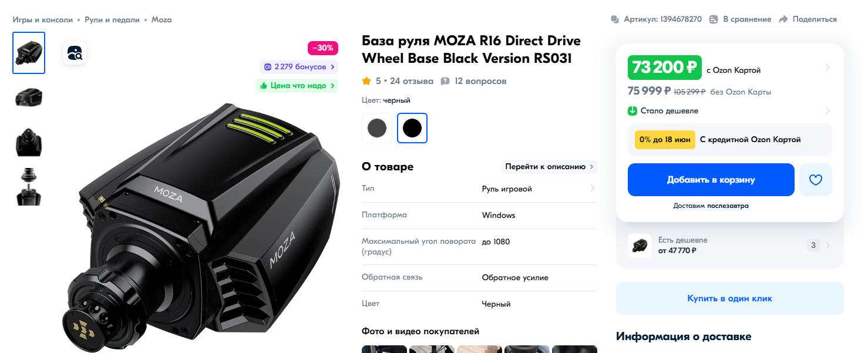Image resolution: width=868 pixels, height=353 pixels.
Task: Select the dark gray color swatch
Action: 377,128
